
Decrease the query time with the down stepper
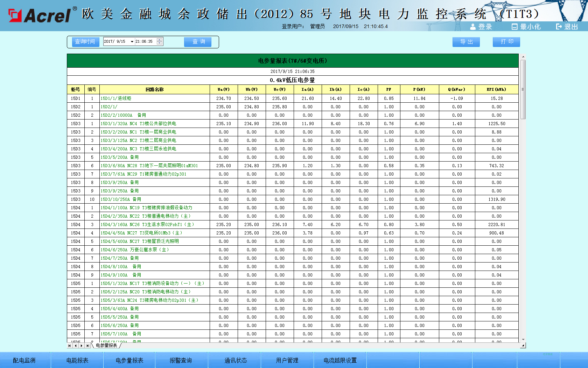pos(159,43)
